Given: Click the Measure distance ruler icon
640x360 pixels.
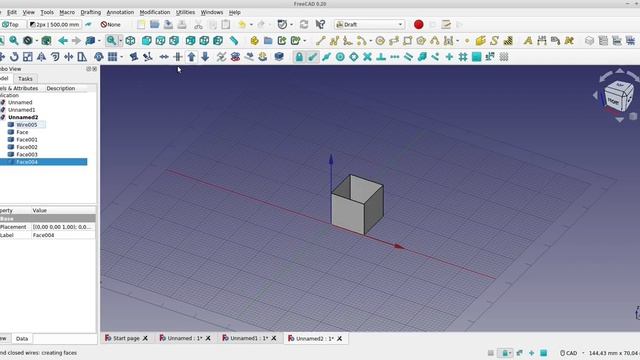Looking at the screenshot, I should point(233,40).
